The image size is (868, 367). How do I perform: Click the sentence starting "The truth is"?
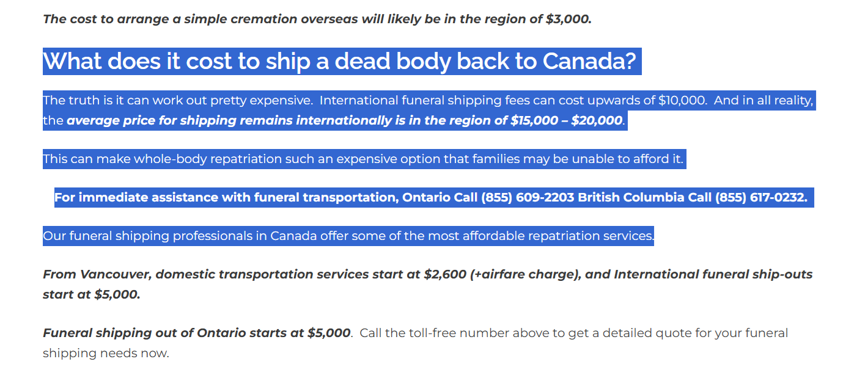[177, 100]
